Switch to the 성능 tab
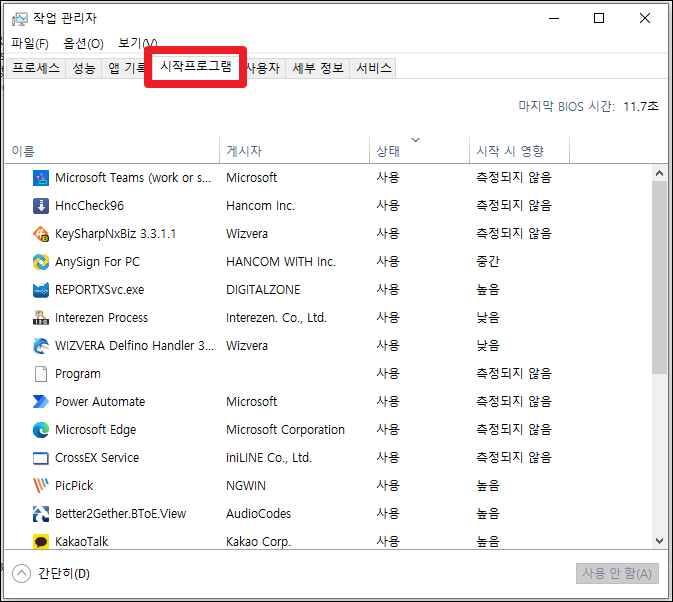The image size is (673, 602). coord(84,68)
